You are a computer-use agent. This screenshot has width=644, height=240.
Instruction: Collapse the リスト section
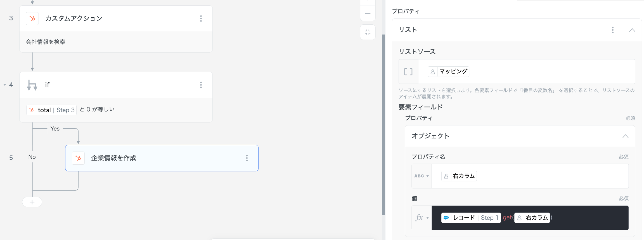tap(632, 30)
